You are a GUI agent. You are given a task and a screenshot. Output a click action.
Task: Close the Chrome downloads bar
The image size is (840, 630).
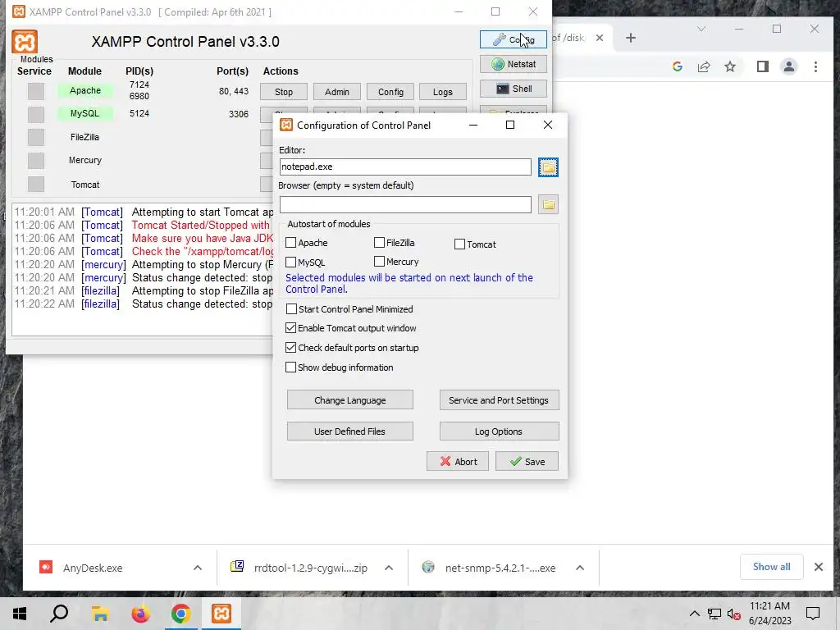click(818, 567)
